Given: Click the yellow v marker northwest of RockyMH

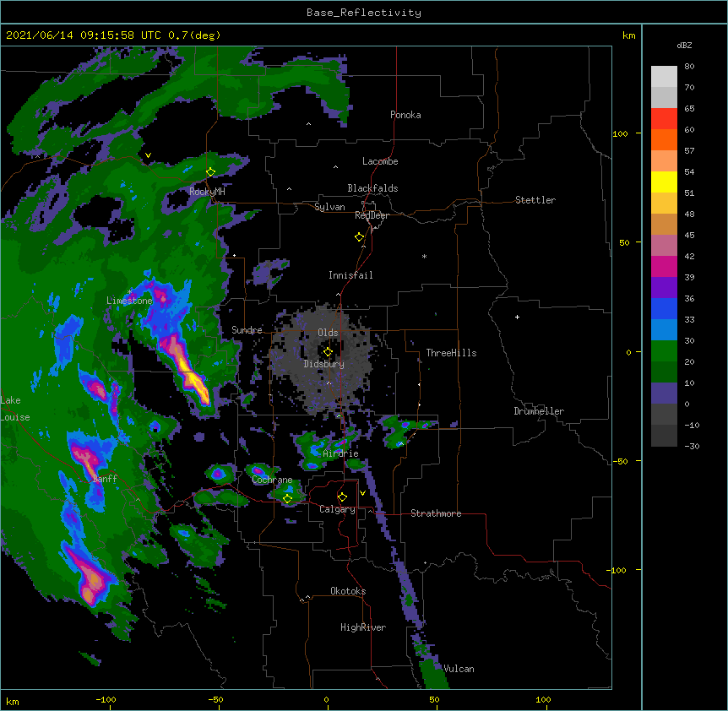Looking at the screenshot, I should pyautogui.click(x=148, y=155).
